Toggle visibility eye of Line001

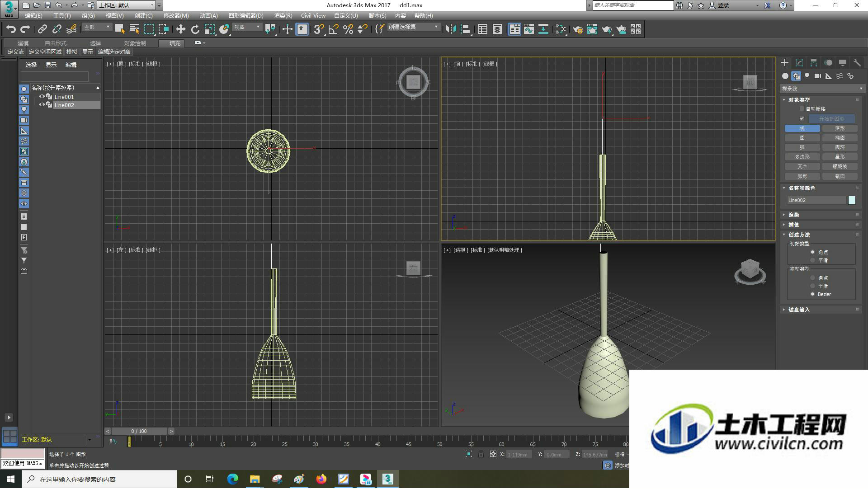42,97
